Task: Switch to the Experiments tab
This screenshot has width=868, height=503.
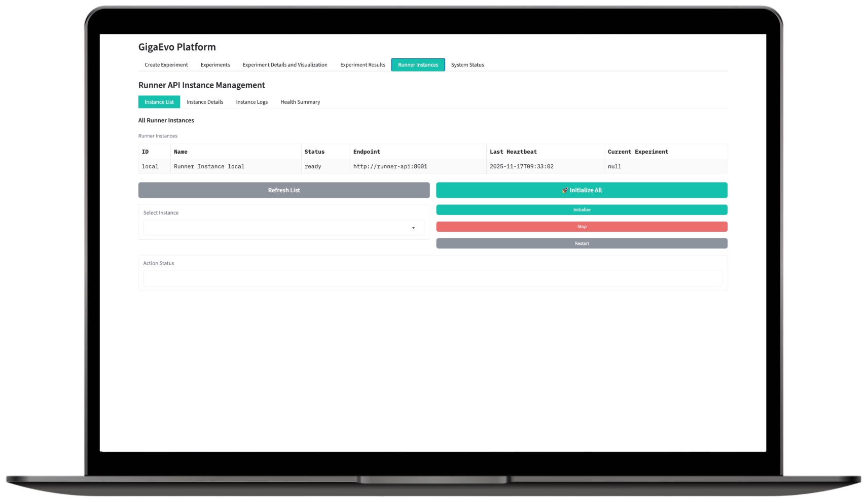Action: 215,65
